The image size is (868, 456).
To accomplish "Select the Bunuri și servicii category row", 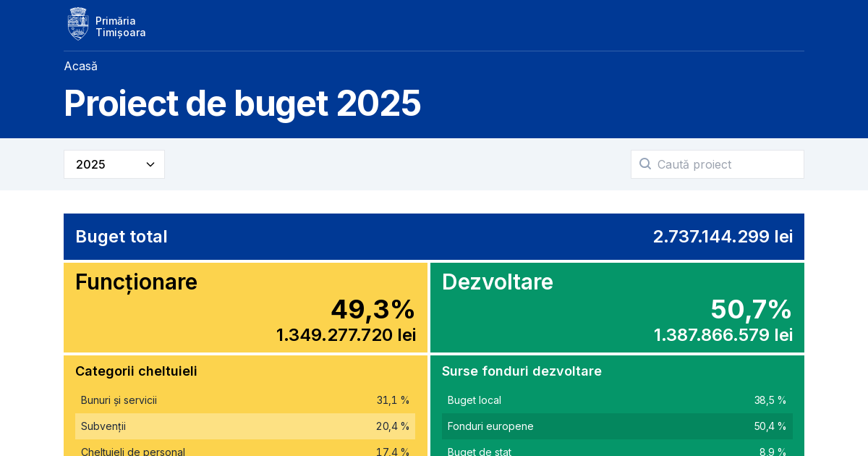I will click(245, 400).
